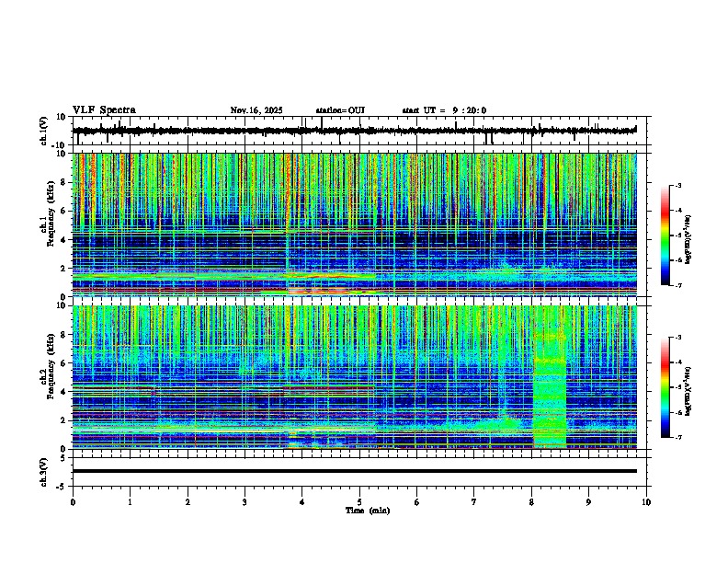Click the ch.3 flat black voltage trace

point(354,471)
